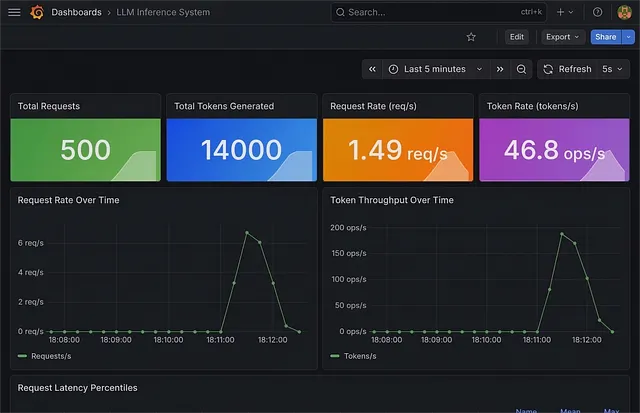The image size is (640, 413).
Task: Click the Share button
Action: tap(605, 37)
